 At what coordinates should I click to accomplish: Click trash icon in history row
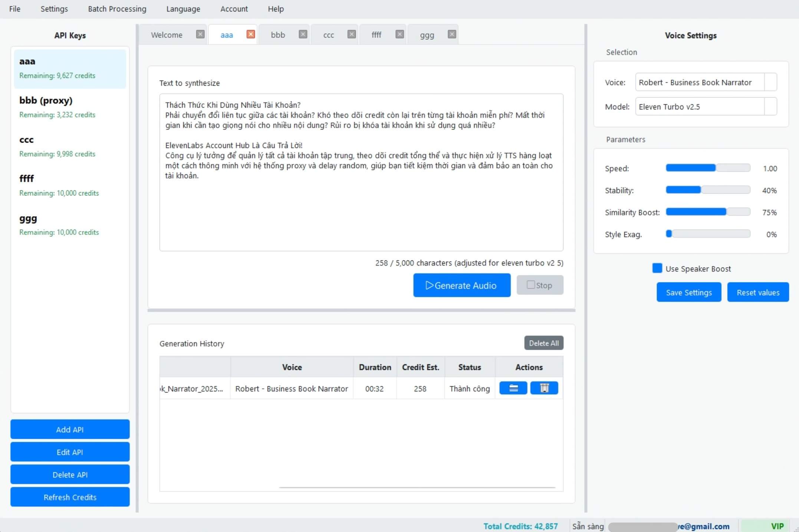(x=544, y=388)
